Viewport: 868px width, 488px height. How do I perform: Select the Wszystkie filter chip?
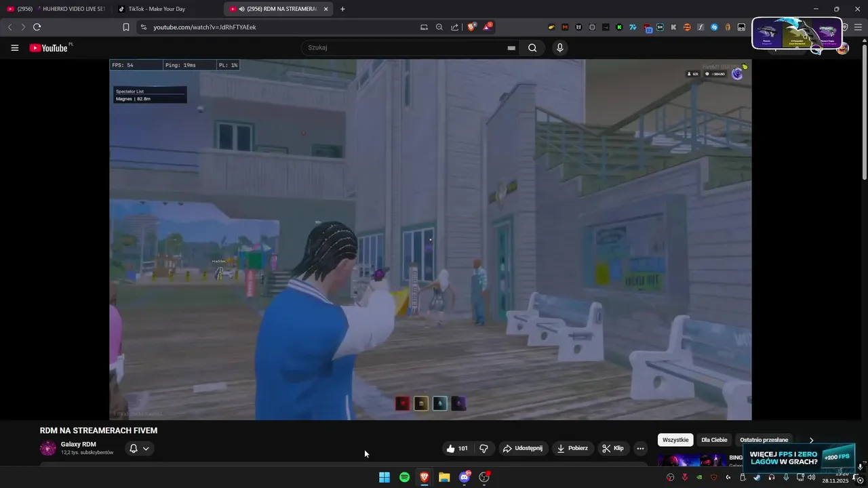click(675, 440)
